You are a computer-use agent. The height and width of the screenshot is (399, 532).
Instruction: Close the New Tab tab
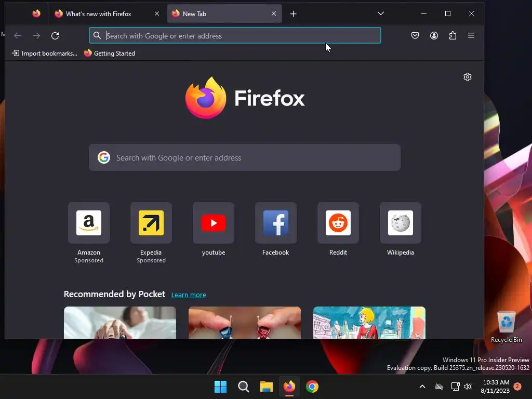click(x=274, y=14)
